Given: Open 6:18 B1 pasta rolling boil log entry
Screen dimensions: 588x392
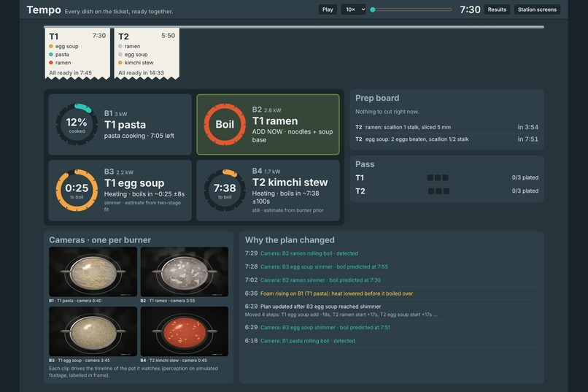Looking at the screenshot, I should pos(391,341).
